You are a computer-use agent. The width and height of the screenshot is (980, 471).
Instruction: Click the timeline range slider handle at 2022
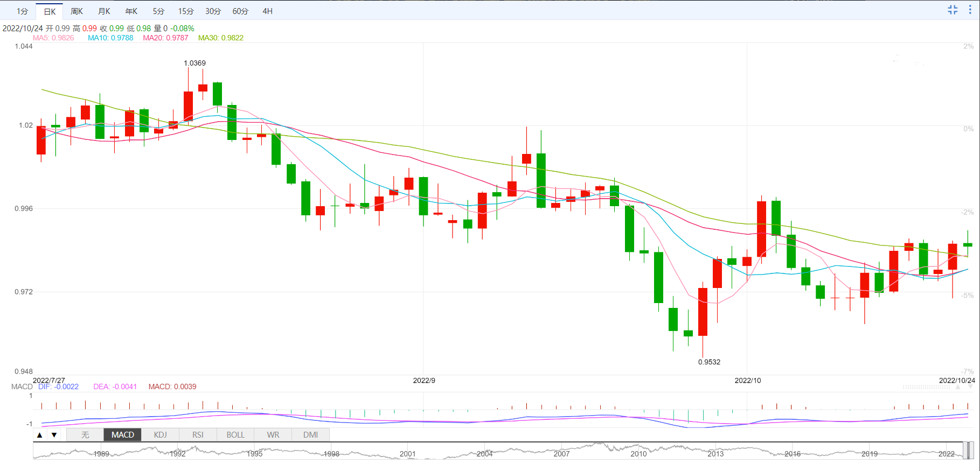tap(969, 450)
